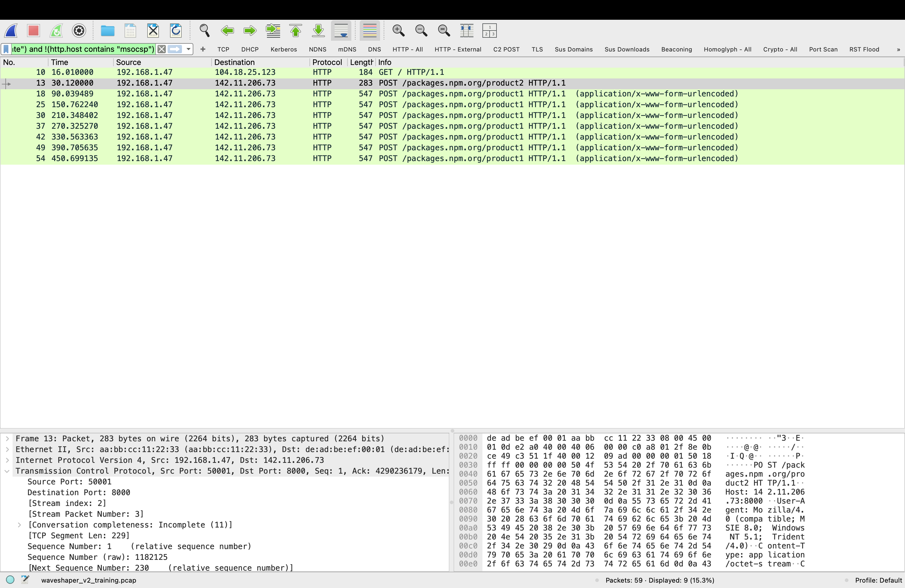Open the filter history dropdown
Screen dimensions: 905x588
[x=188, y=49]
